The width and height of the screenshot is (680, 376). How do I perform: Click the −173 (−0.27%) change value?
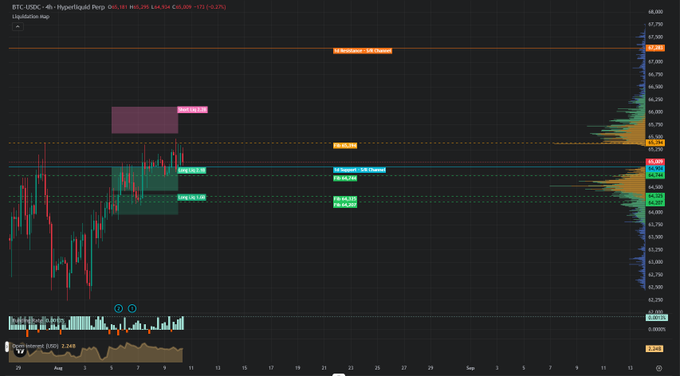[209, 7]
